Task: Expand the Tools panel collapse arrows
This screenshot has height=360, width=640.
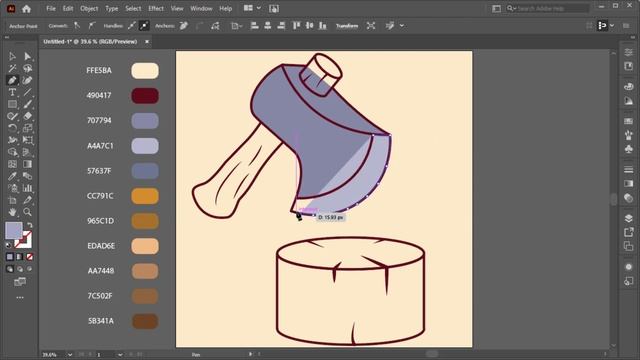Action: click(x=7, y=37)
